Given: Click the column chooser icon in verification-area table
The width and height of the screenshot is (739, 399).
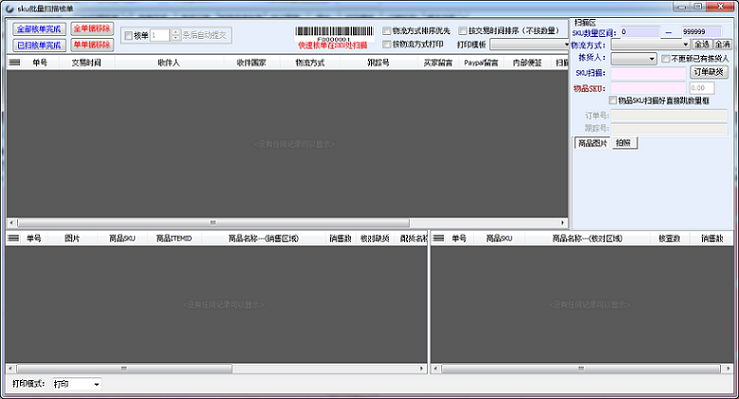Looking at the screenshot, I should 439,238.
